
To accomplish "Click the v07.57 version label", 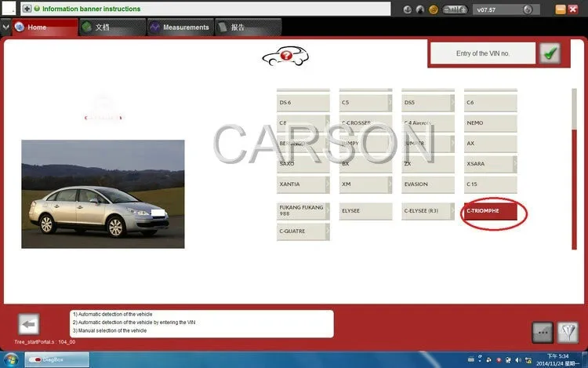I will click(x=486, y=10).
